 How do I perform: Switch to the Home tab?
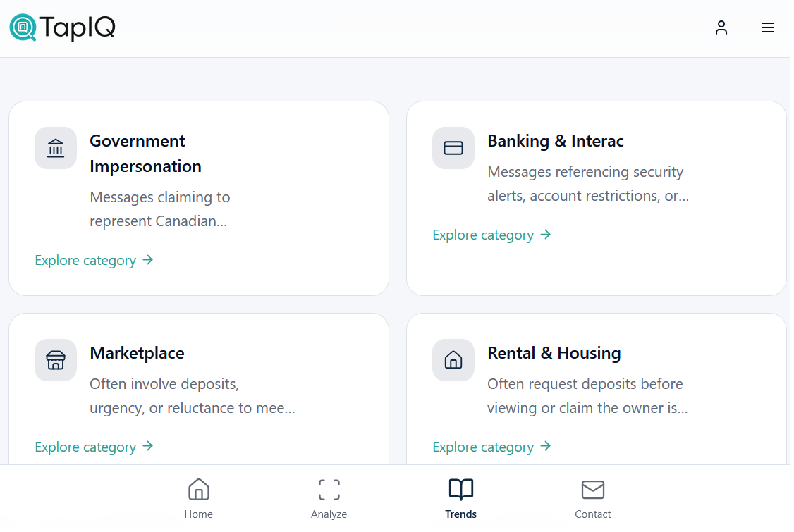coord(199,498)
